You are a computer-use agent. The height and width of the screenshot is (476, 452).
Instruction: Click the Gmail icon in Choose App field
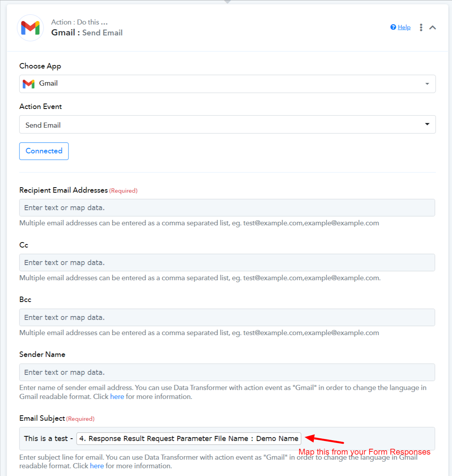[29, 84]
